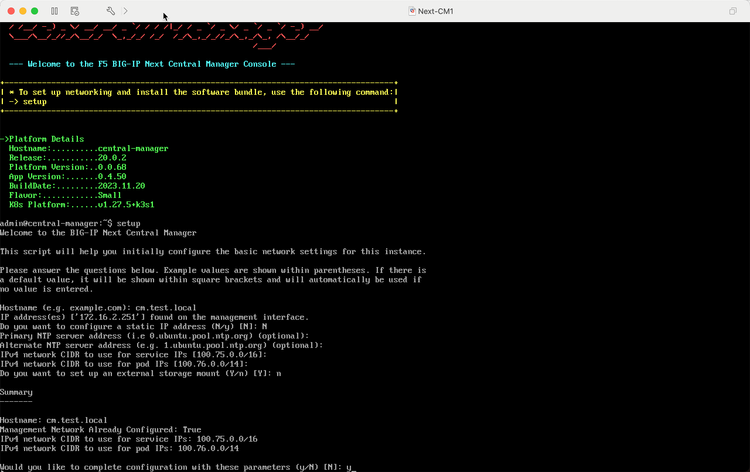Click the IP address 172.16.2.251 line
Screen dimensions: 750x472
coord(154,317)
